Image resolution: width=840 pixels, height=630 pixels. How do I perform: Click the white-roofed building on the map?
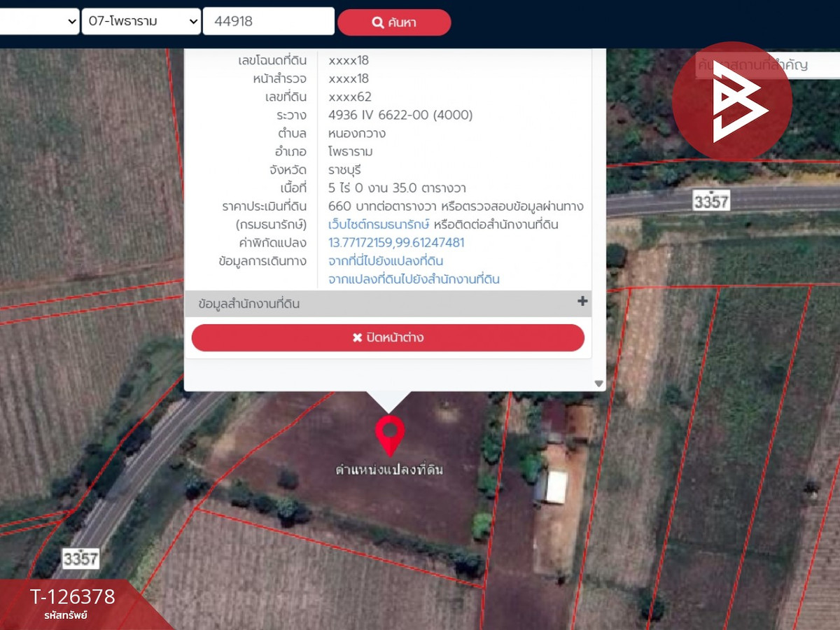point(556,488)
